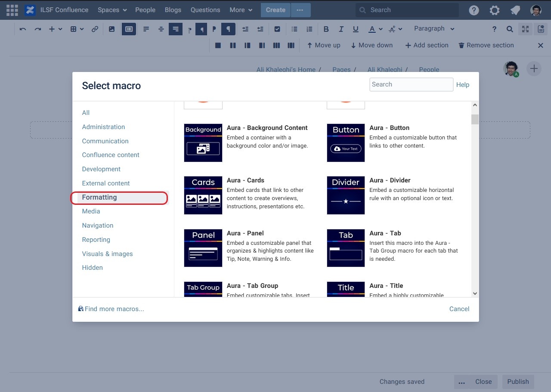Select the Visuals & images category
Viewport: 551px width, 392px height.
[107, 254]
